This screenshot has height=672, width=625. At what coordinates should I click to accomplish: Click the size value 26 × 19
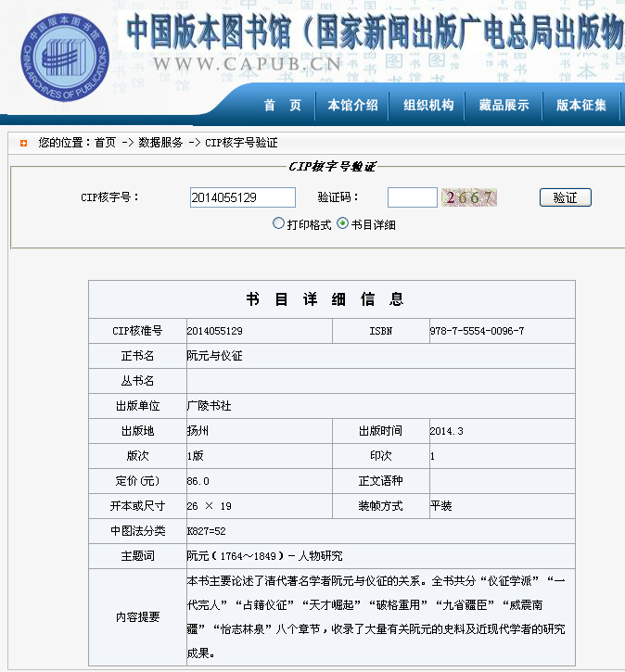210,506
